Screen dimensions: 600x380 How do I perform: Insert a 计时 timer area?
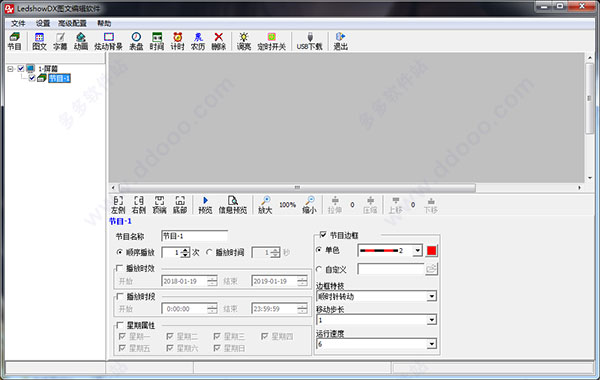pos(178,41)
